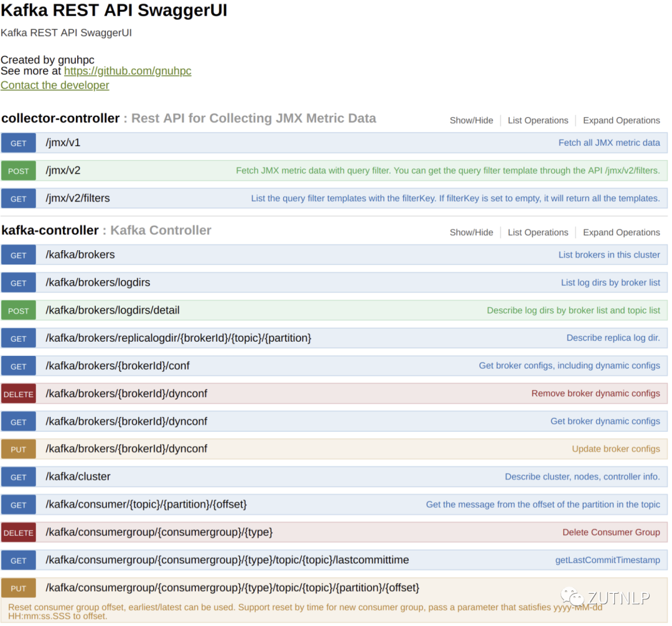Expand consumergroup {topic}/{partition}/{offset} path
Screen dimensions: 672x626
232,588
